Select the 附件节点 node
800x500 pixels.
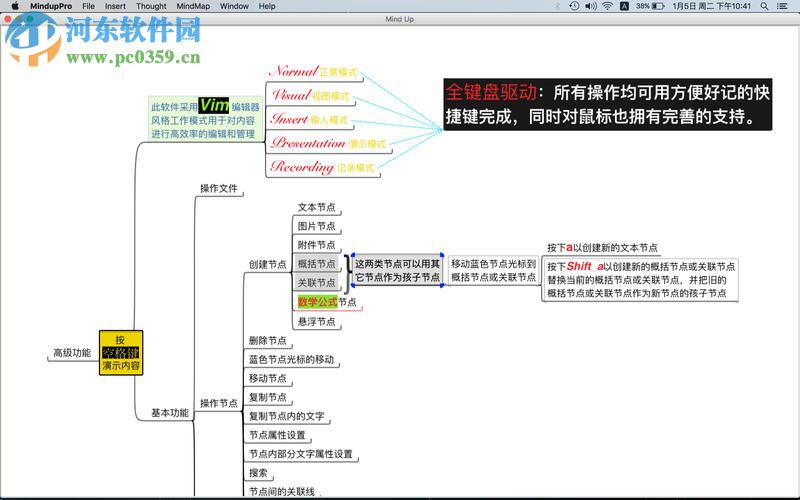point(316,245)
